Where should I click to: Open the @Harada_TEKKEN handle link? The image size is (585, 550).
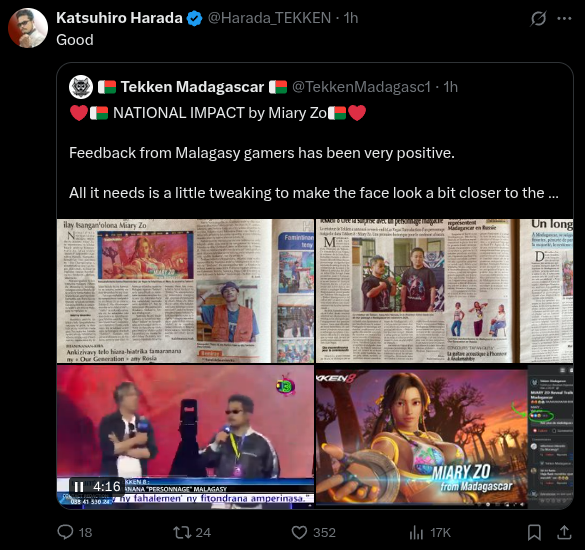269,18
